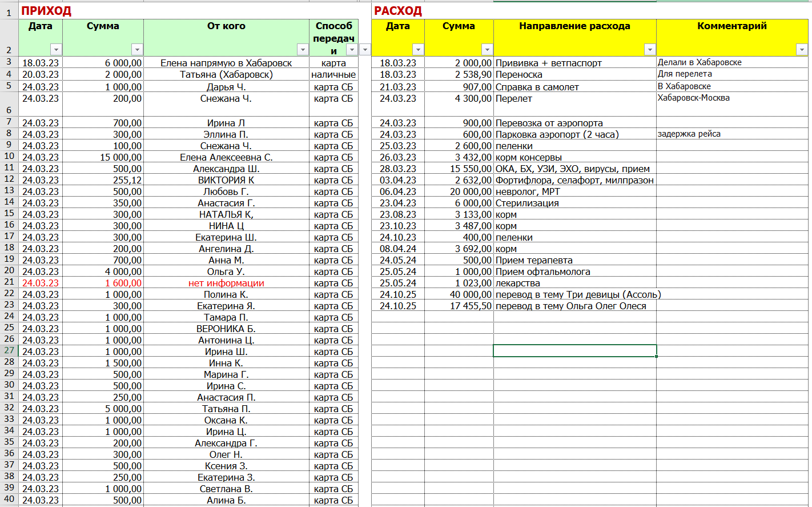Select the expense amount '2 538,90'

[459, 74]
